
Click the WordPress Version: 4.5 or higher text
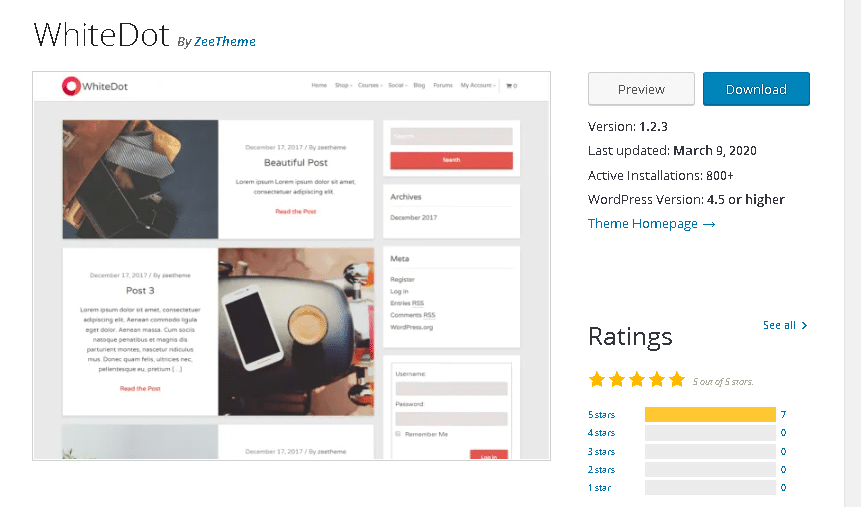coord(686,199)
